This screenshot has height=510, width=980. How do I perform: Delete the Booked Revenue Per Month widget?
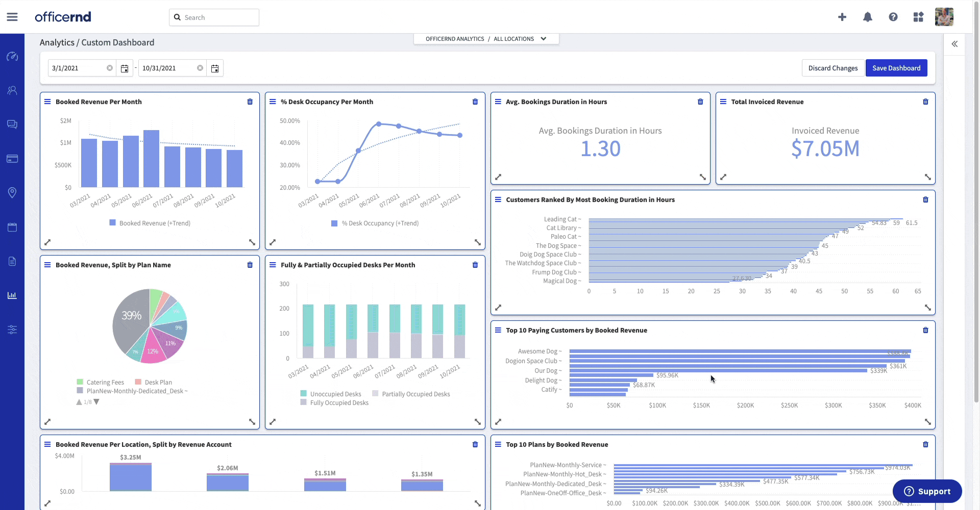coord(250,101)
